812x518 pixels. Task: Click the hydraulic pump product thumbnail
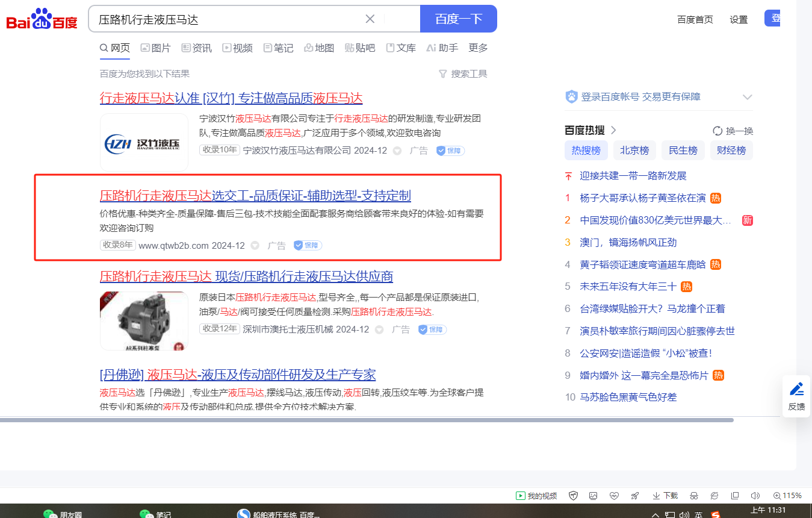[144, 321]
